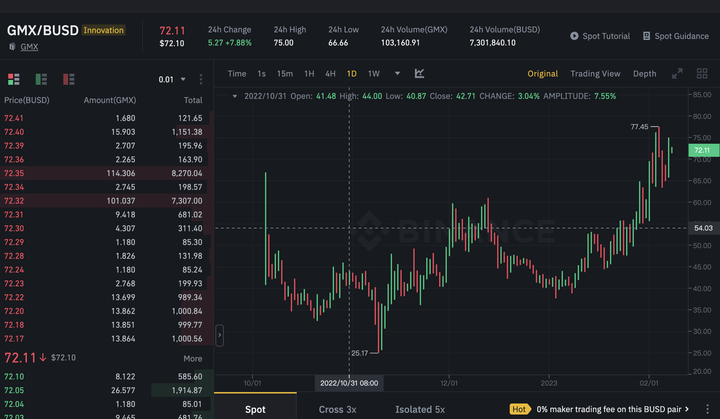Click the 72.11 current price axis label
Image resolution: width=720 pixels, height=419 pixels.
[x=703, y=150]
